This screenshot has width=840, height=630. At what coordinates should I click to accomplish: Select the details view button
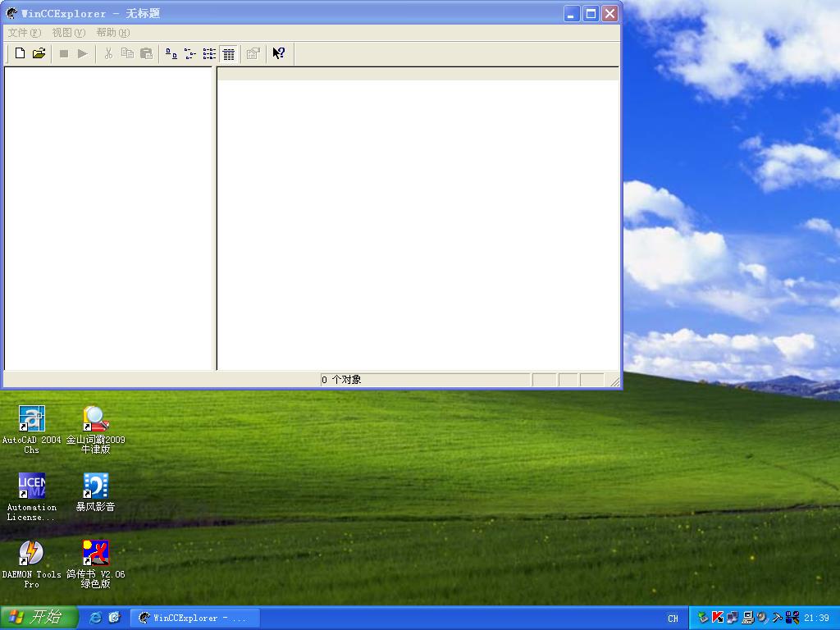(229, 53)
